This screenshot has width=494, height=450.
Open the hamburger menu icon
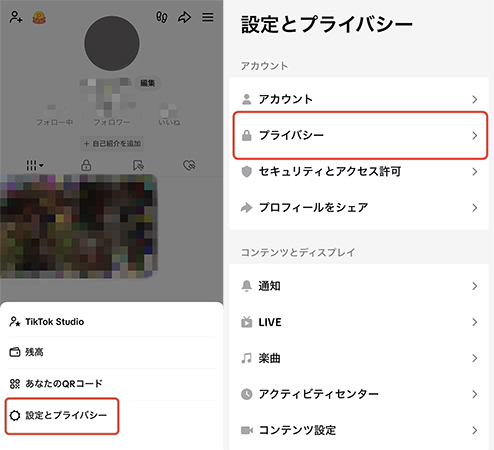click(x=208, y=17)
